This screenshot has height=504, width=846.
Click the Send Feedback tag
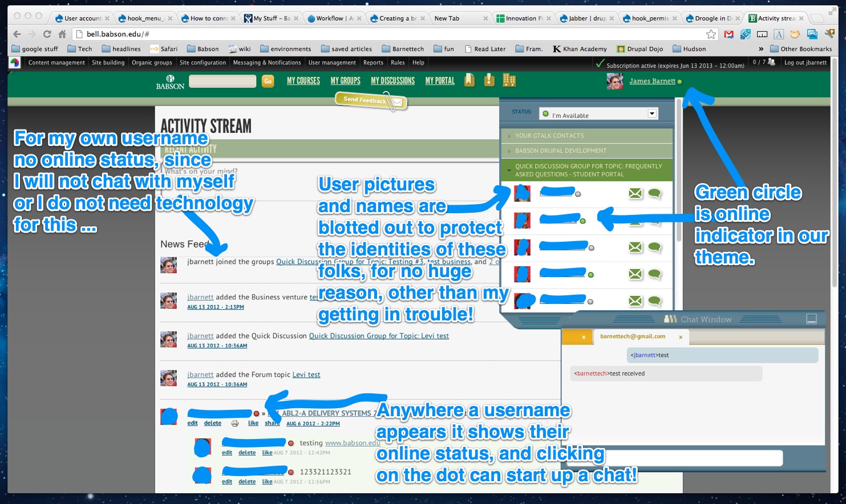click(370, 100)
